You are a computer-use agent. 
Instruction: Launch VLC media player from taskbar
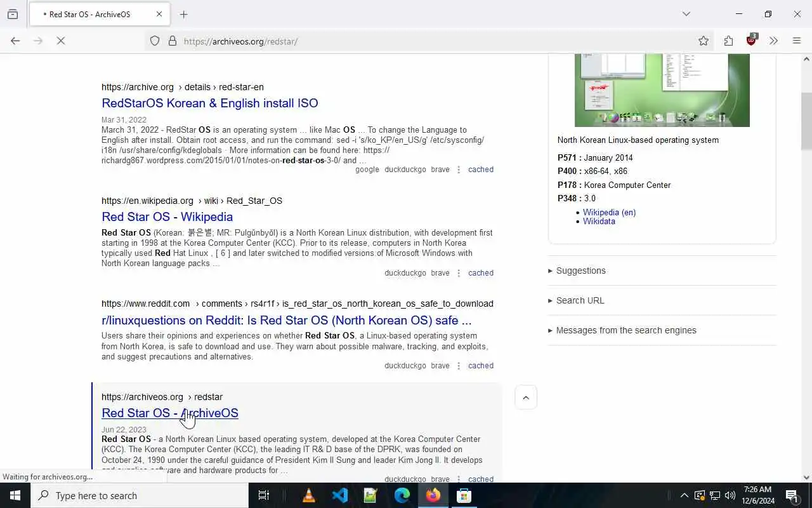(309, 495)
